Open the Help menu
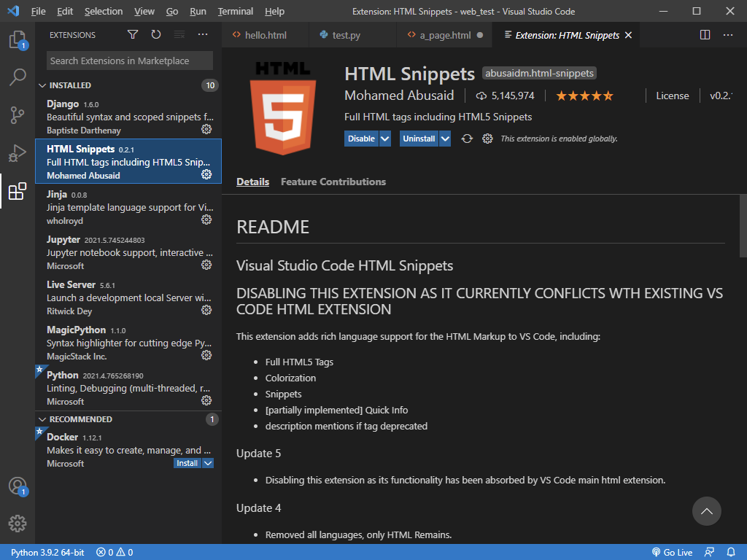 [x=274, y=12]
